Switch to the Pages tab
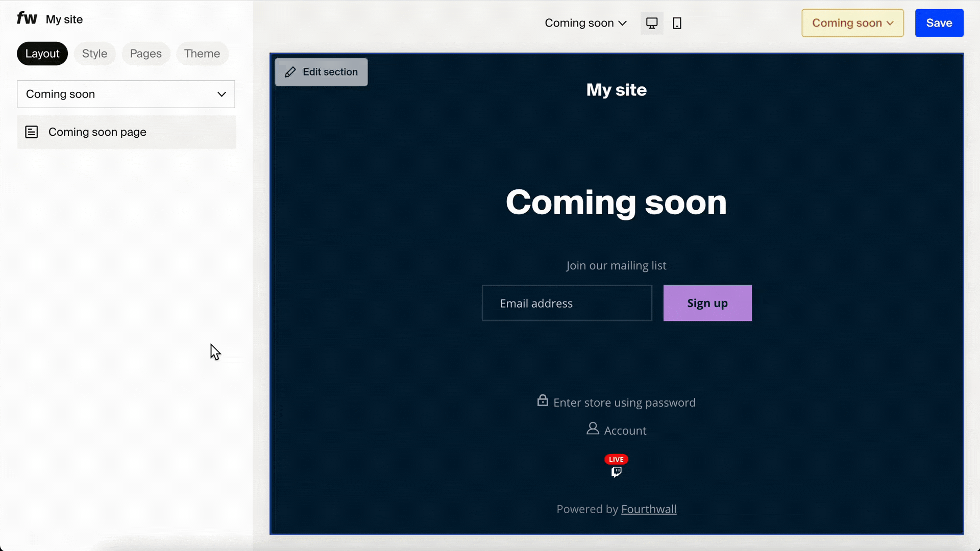Viewport: 980px width, 551px height. tap(145, 53)
